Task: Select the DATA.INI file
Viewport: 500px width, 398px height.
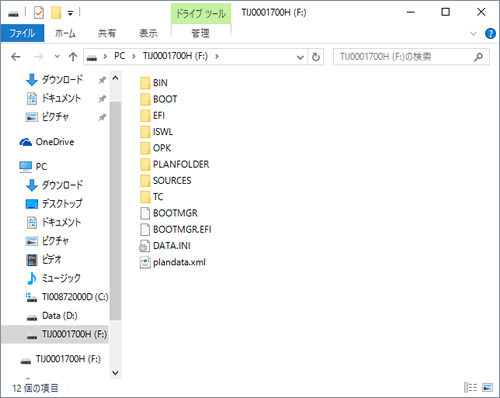Action: click(165, 246)
